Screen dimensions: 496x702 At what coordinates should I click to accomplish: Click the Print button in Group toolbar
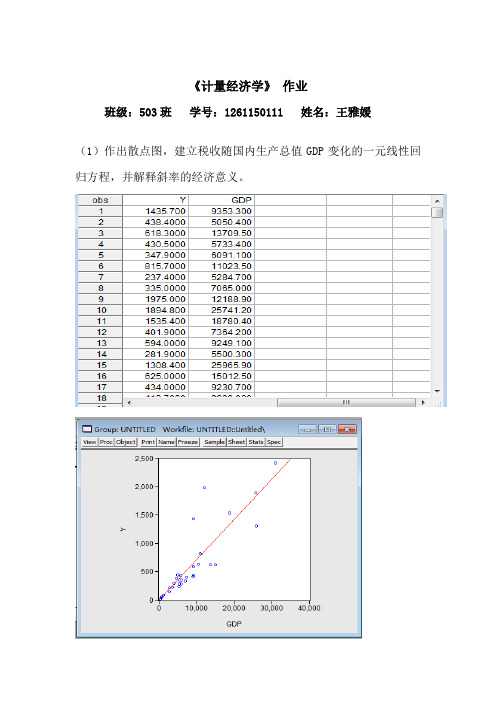pyautogui.click(x=148, y=442)
